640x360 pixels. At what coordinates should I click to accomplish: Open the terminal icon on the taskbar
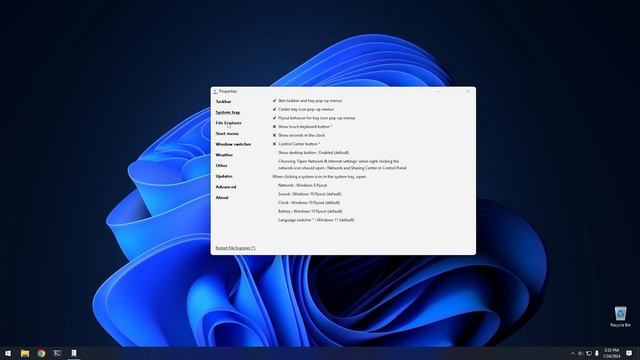coord(57,353)
